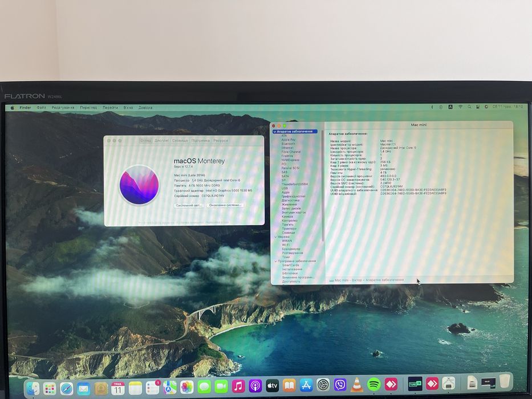Open the App Store
The image size is (532, 399).
(306, 385)
